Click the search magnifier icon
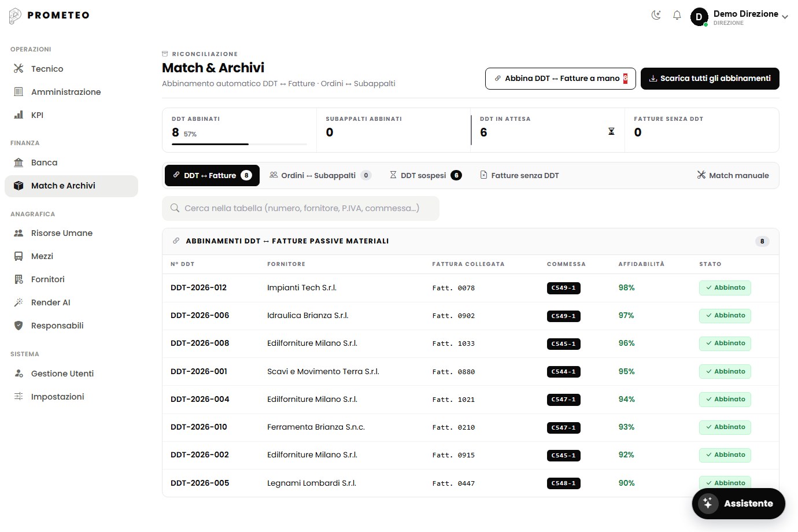The image size is (798, 532). 175,208
